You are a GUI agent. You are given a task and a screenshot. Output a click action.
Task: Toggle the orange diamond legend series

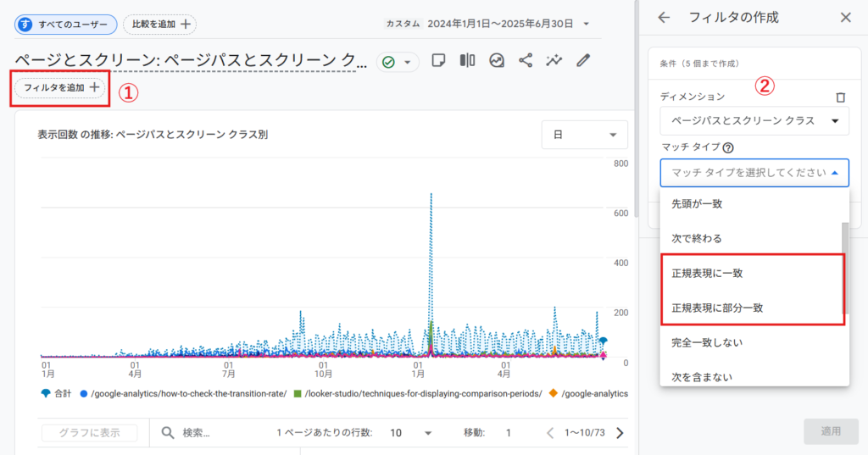[588, 393]
